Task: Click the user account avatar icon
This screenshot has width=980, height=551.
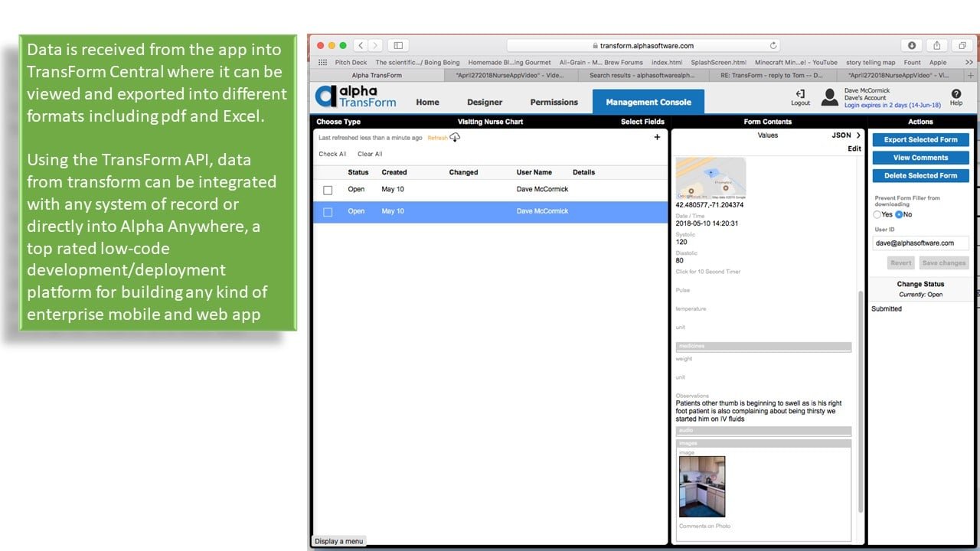Action: point(829,96)
